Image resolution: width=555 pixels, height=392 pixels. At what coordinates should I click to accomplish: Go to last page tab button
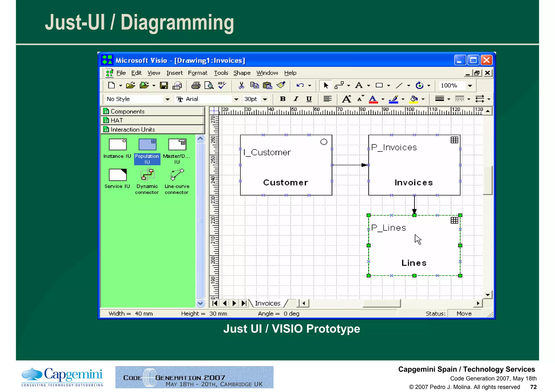[x=244, y=303]
